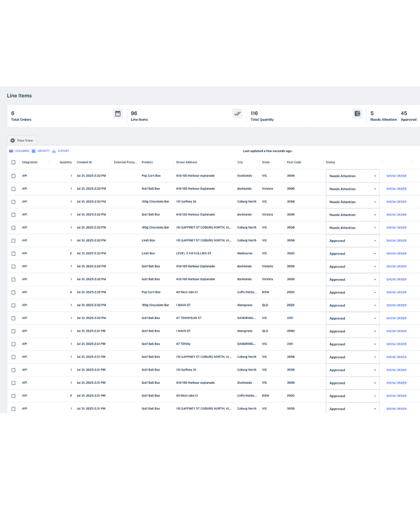Click the plus icon in New View
The width and height of the screenshot is (420, 513).
(13, 140)
